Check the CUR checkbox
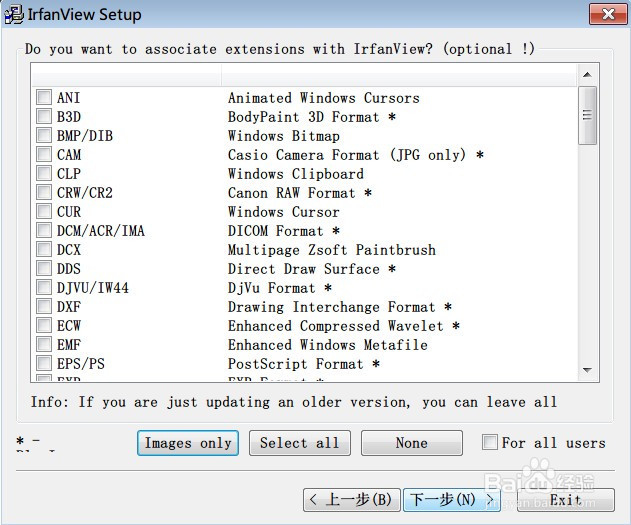 pyautogui.click(x=44, y=211)
